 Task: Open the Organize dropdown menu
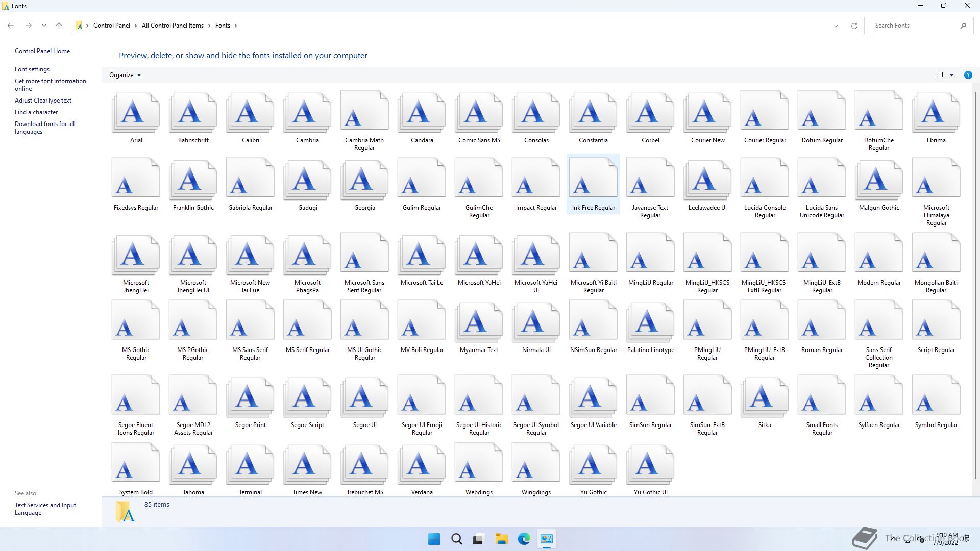click(x=125, y=75)
